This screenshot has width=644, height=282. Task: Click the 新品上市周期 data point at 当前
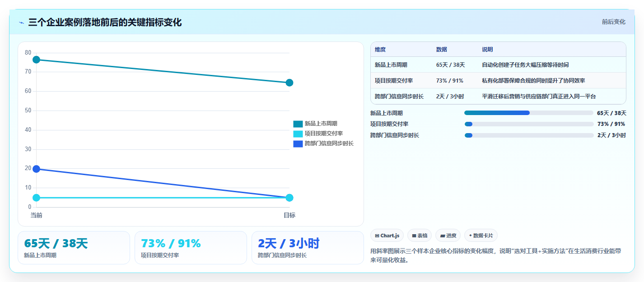[x=37, y=60]
